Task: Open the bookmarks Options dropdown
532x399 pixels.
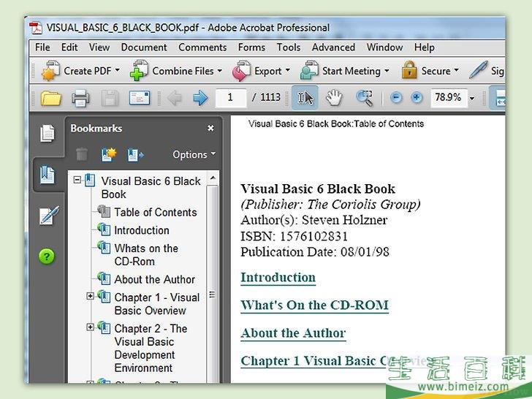Action: 194,154
